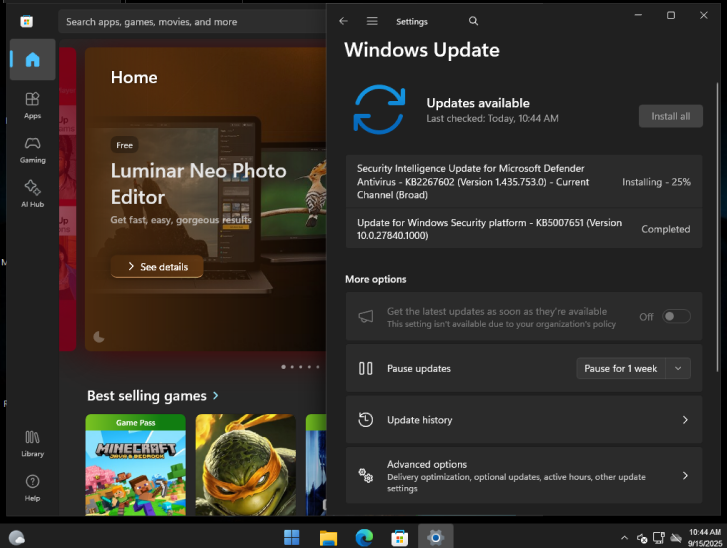This screenshot has width=727, height=548.
Task: Show hidden system tray icons
Action: [624, 538]
